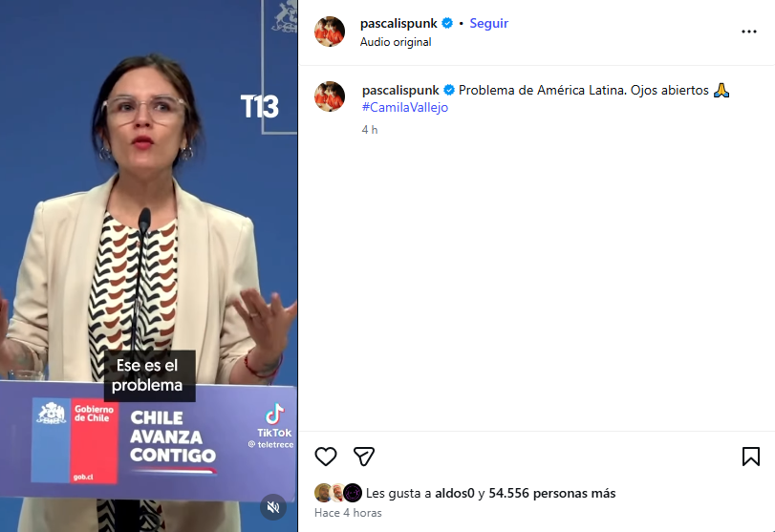Viewport: 775px width, 532px height.
Task: Click pascalispunk username in caption
Action: [400, 90]
